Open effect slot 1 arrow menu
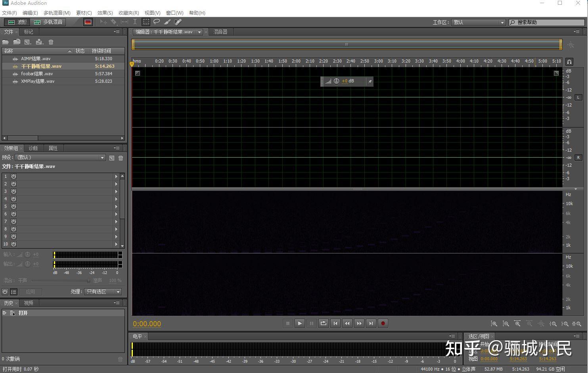Image resolution: width=588 pixels, height=373 pixels. point(116,176)
